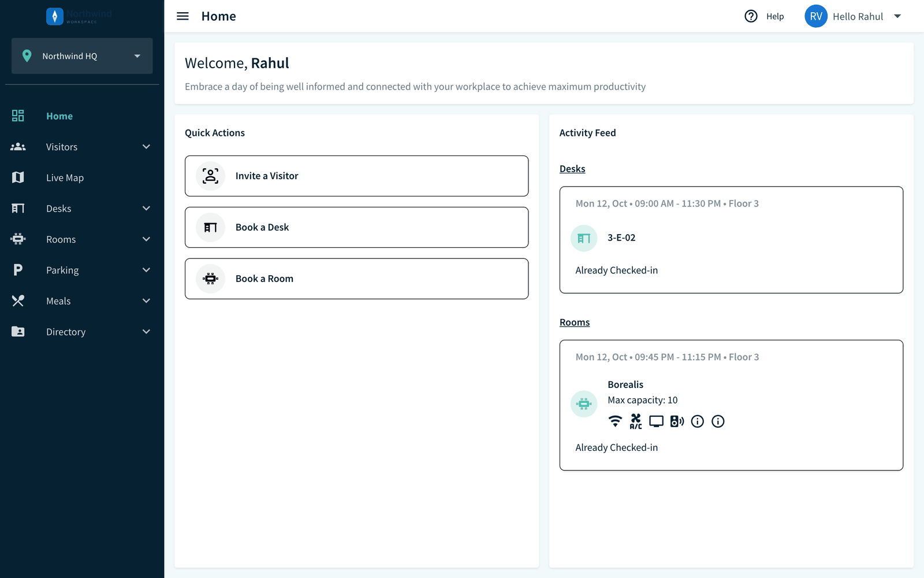Click the Help question mark icon
This screenshot has width=924, height=578.
[751, 16]
